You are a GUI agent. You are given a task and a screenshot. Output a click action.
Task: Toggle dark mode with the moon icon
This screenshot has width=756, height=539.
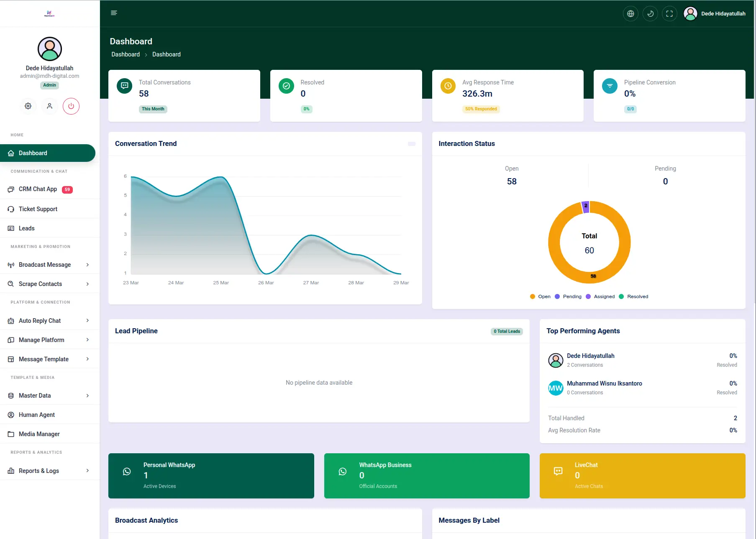coord(650,13)
